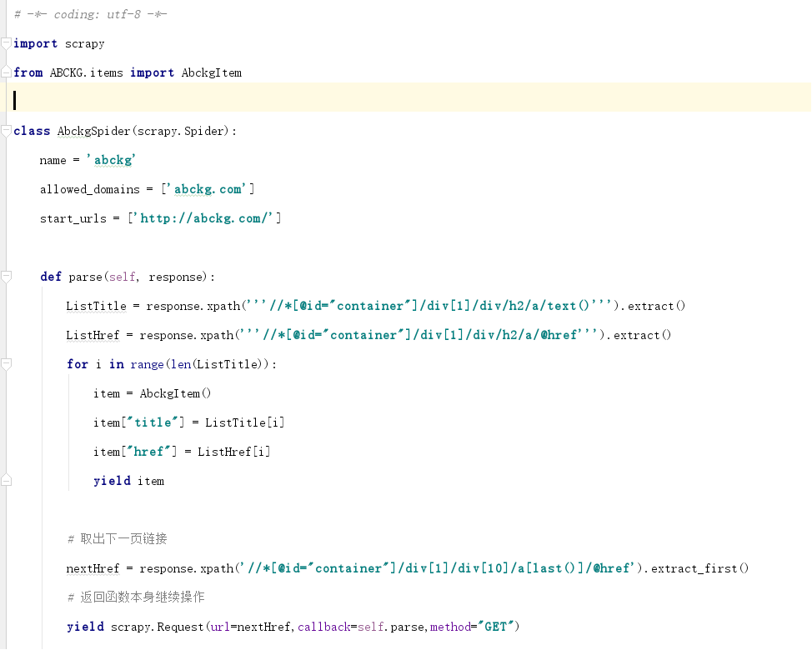The image size is (812, 650).
Task: Click scrapy.Spider base class
Action: tap(181, 131)
